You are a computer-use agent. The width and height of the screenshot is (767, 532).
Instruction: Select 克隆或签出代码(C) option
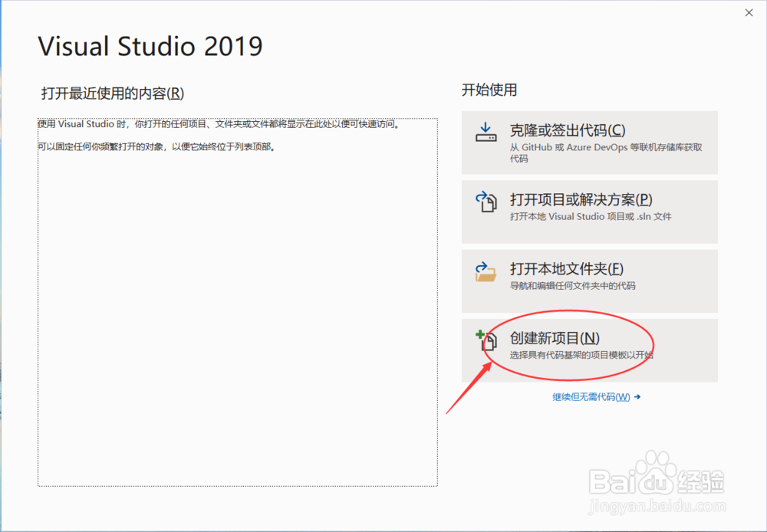click(589, 143)
